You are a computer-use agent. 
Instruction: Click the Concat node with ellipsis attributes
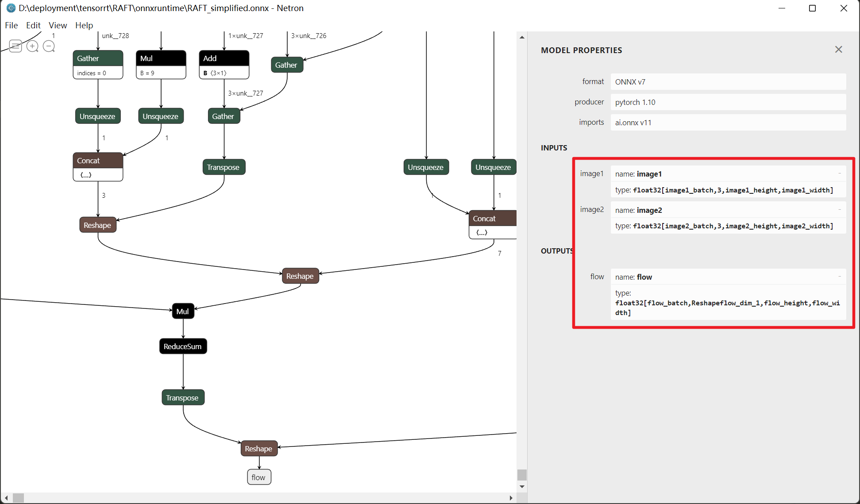click(98, 167)
